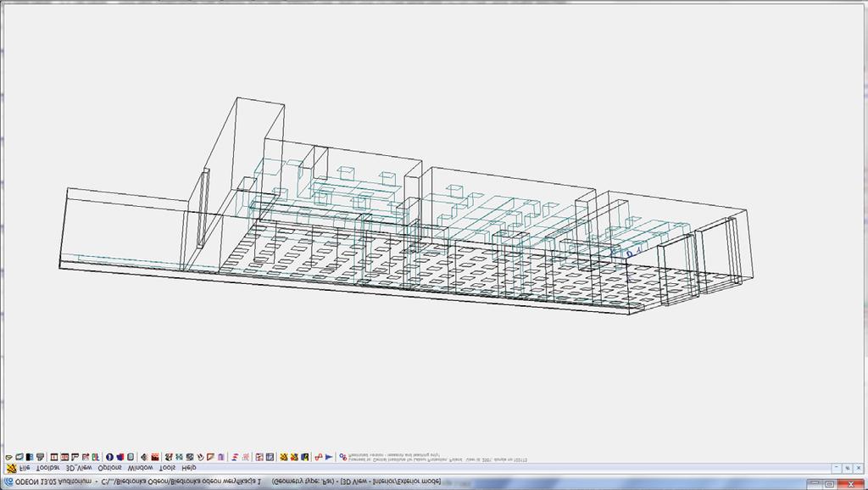
Task: Click the green and red bars toolbar icon
Action: [96, 457]
